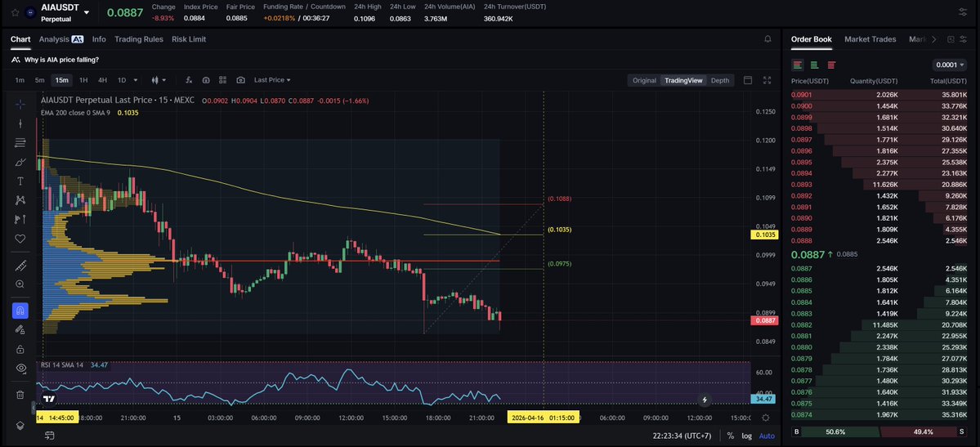
Task: Open the 'Why is AIA price falling?' link
Action: point(61,60)
